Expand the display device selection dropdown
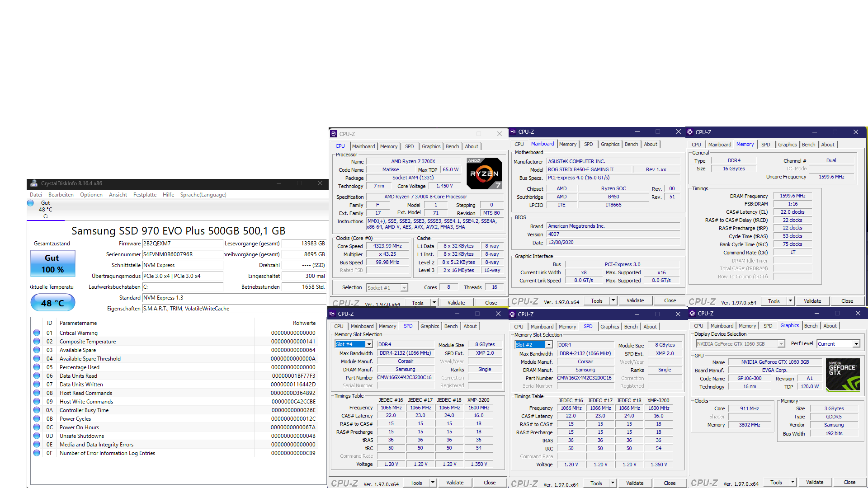 point(781,344)
